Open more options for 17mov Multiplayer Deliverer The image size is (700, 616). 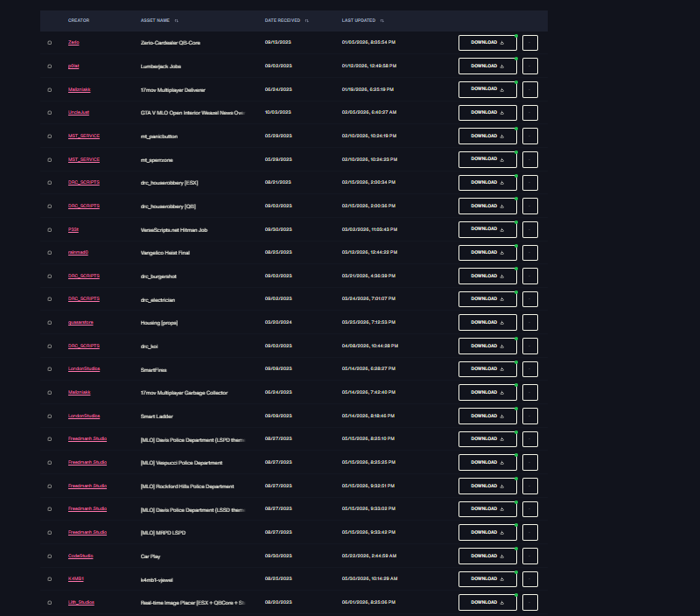click(530, 89)
